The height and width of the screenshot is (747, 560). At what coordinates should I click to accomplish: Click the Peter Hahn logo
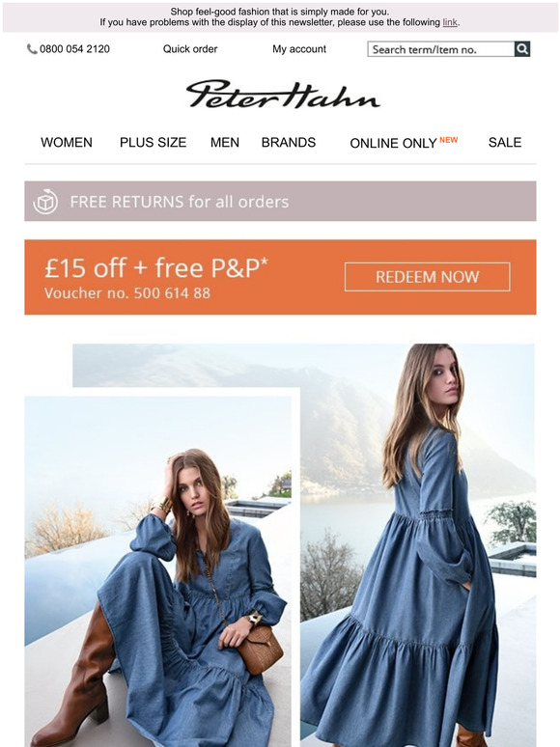click(283, 95)
